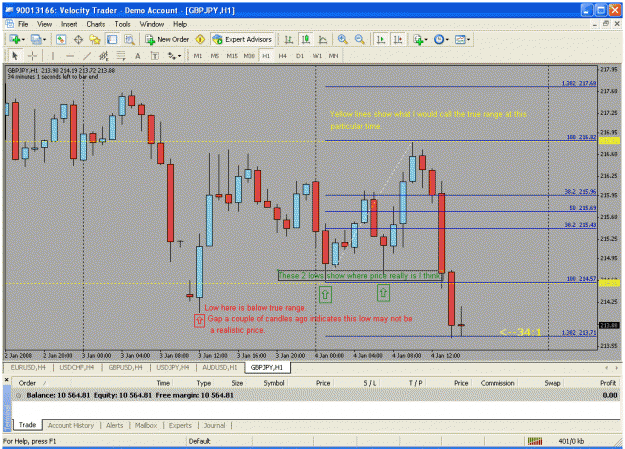Switch to the AUDUSD,H1 chart tab
The height and width of the screenshot is (449, 625).
(x=219, y=367)
